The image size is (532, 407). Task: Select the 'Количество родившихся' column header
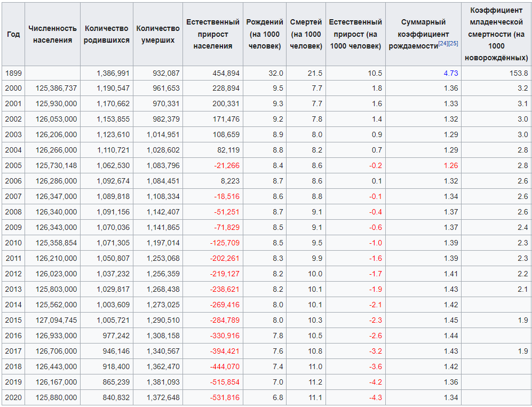[107, 34]
